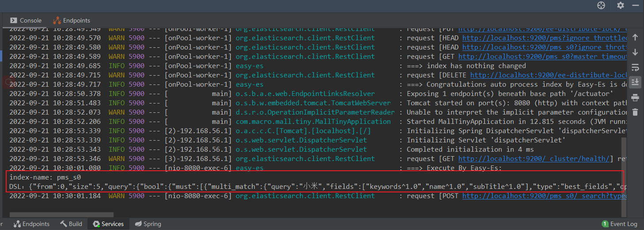Click the '2022-09-21 10:30:01.184' timestamp
Viewport: 644px width, 230px height.
coord(55,196)
